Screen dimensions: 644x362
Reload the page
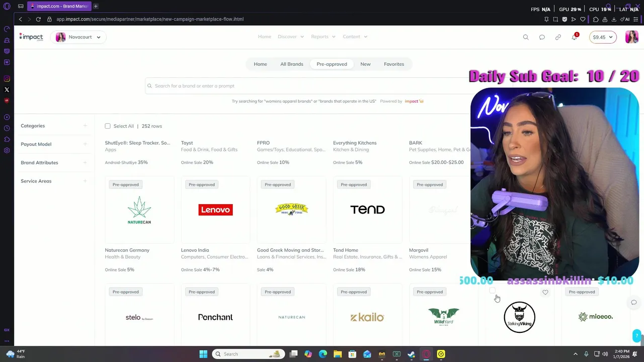tap(38, 19)
